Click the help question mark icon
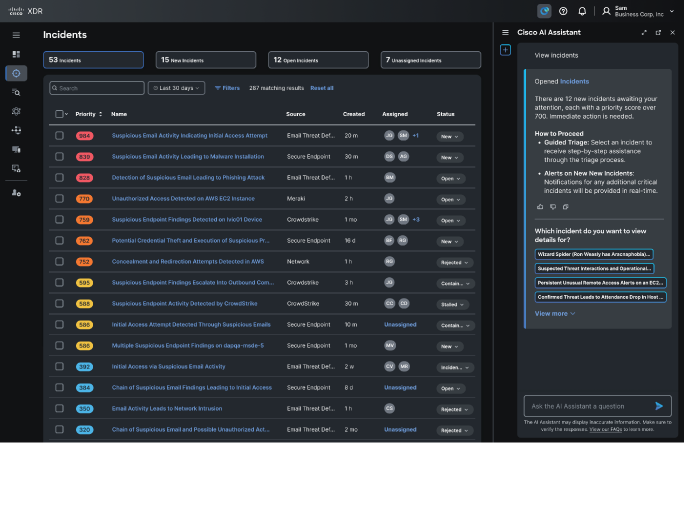The image size is (684, 513). (x=563, y=11)
